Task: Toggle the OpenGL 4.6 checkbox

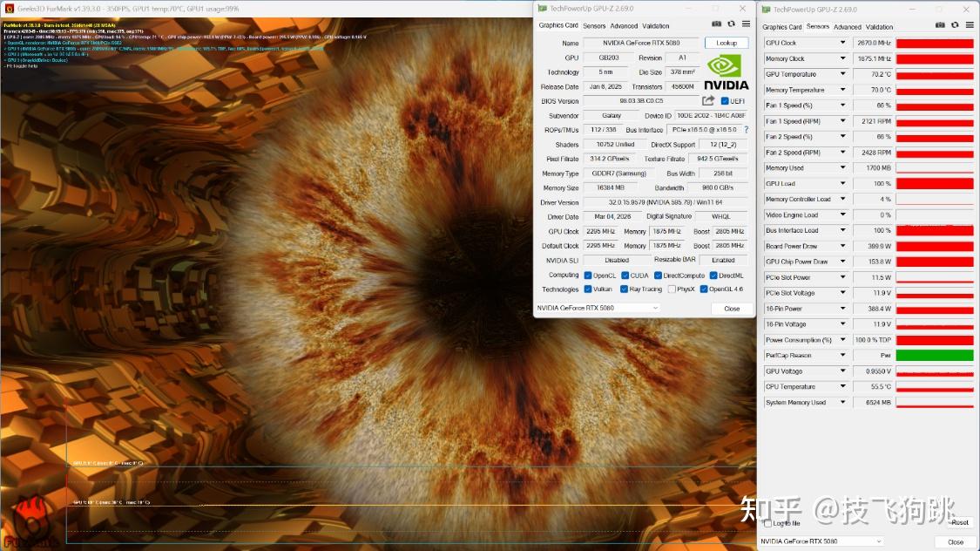Action: [x=704, y=289]
